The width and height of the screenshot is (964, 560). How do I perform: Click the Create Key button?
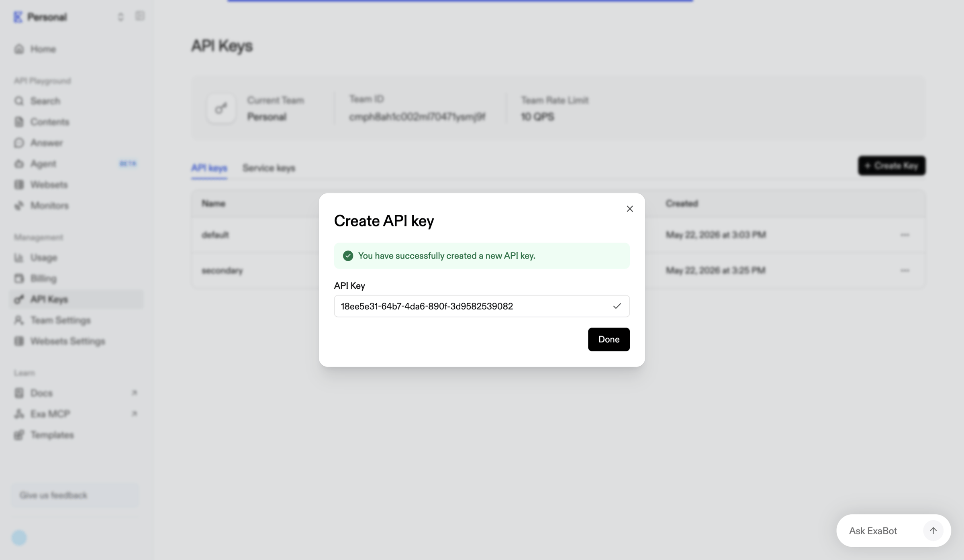892,165
